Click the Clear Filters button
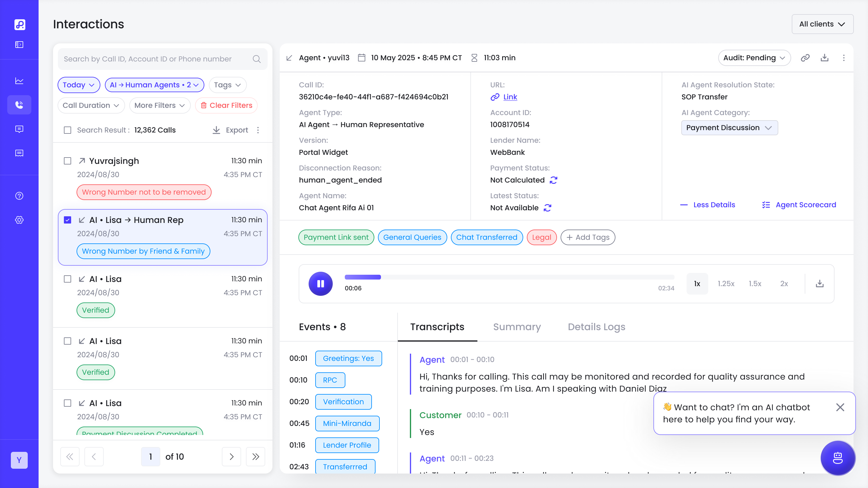 (226, 105)
